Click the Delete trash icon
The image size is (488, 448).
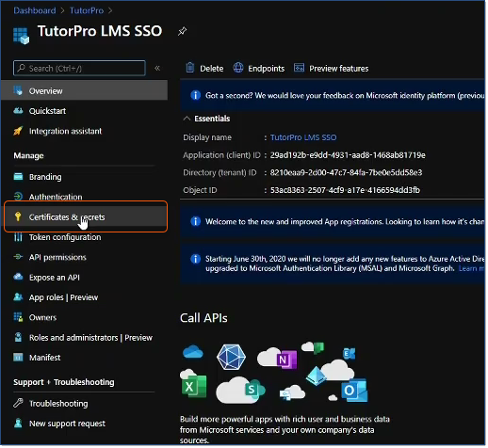[190, 68]
